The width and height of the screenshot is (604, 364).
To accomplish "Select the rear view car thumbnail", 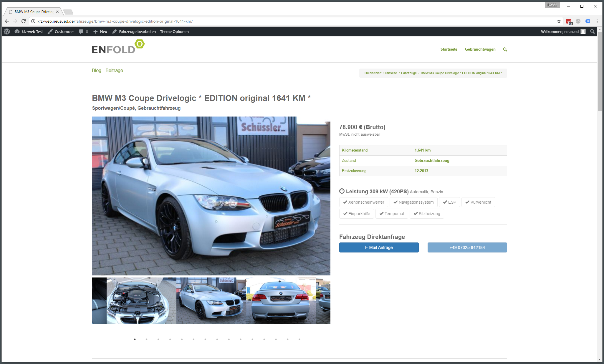I will tap(281, 301).
